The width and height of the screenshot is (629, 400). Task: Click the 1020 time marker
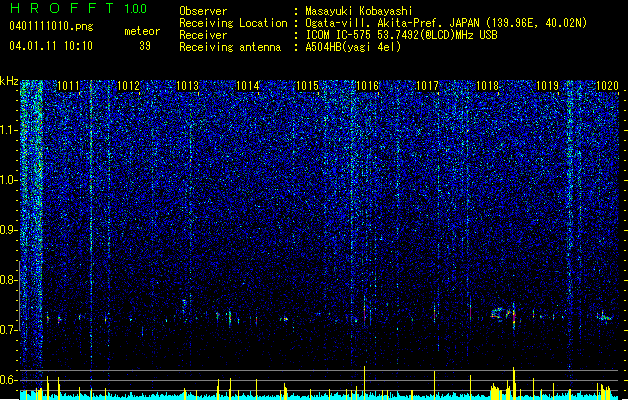(x=607, y=86)
